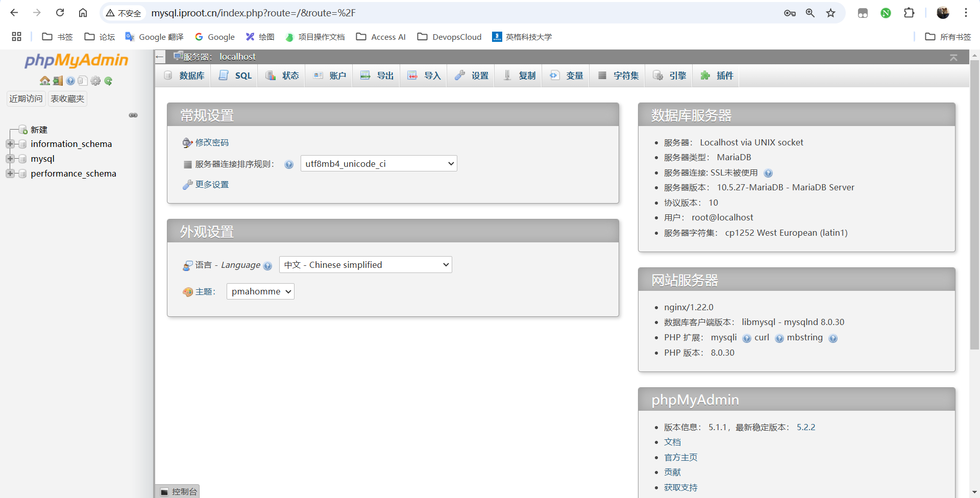Viewport: 980px width, 498px height.
Task: Click the 修改密码 link
Action: [212, 143]
